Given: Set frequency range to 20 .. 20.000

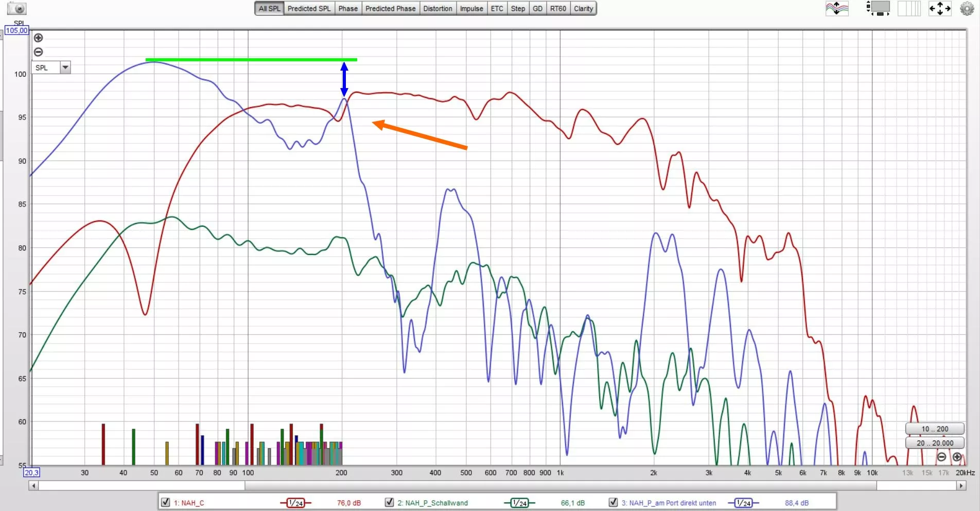Looking at the screenshot, I should [x=934, y=443].
